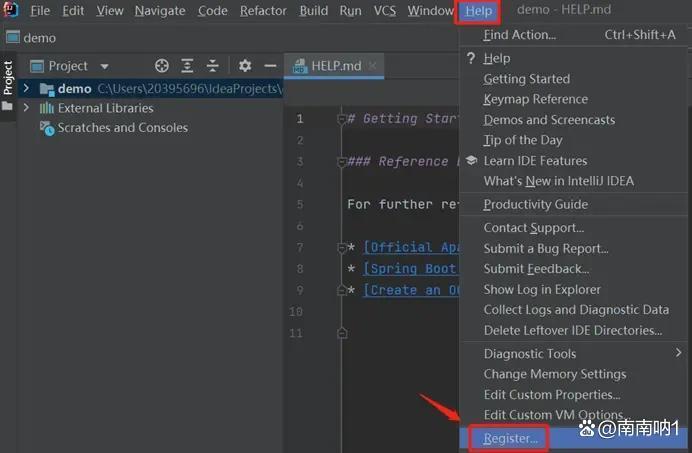The image size is (692, 453).
Task: Open Productivity Guide
Action: click(574, 204)
